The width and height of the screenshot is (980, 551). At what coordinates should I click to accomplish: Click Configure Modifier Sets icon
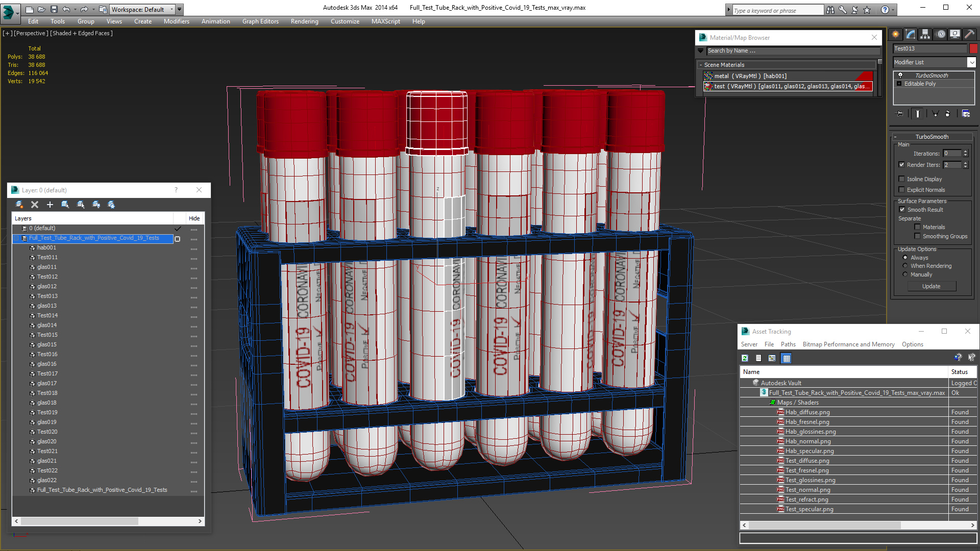(x=966, y=114)
